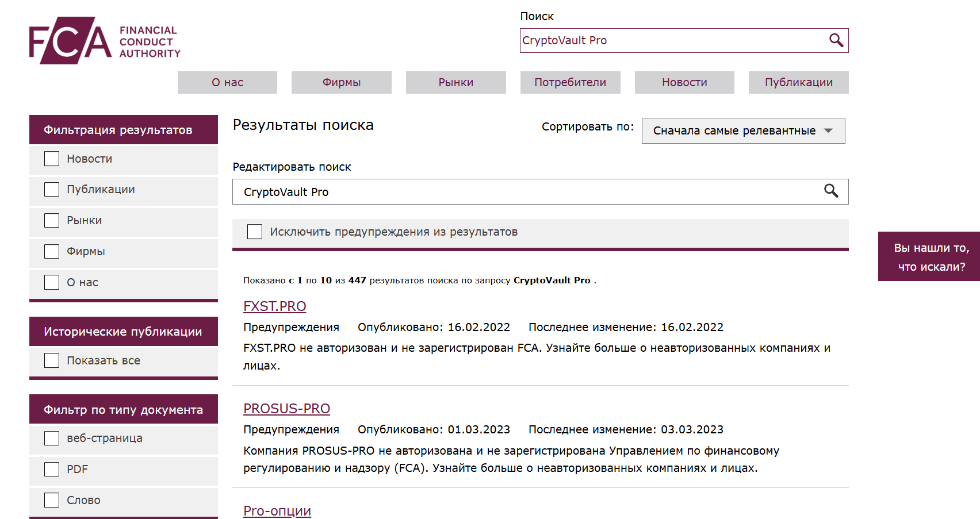This screenshot has width=980, height=519.
Task: Check the Рынки filter option
Action: pos(51,220)
